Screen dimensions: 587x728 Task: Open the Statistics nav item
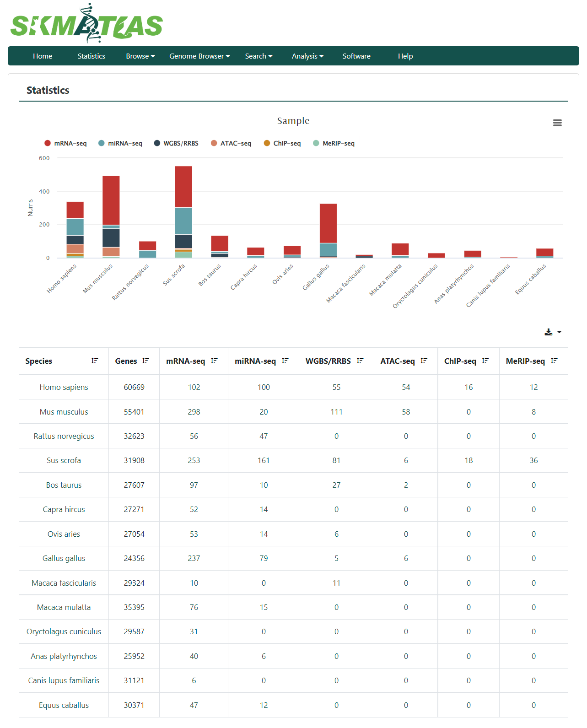pyautogui.click(x=92, y=56)
